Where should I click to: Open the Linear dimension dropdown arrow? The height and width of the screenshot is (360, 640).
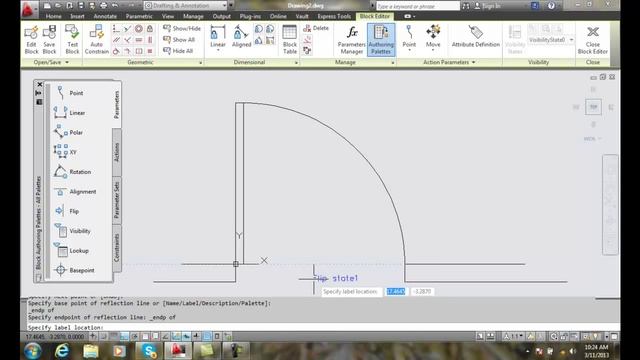click(218, 51)
